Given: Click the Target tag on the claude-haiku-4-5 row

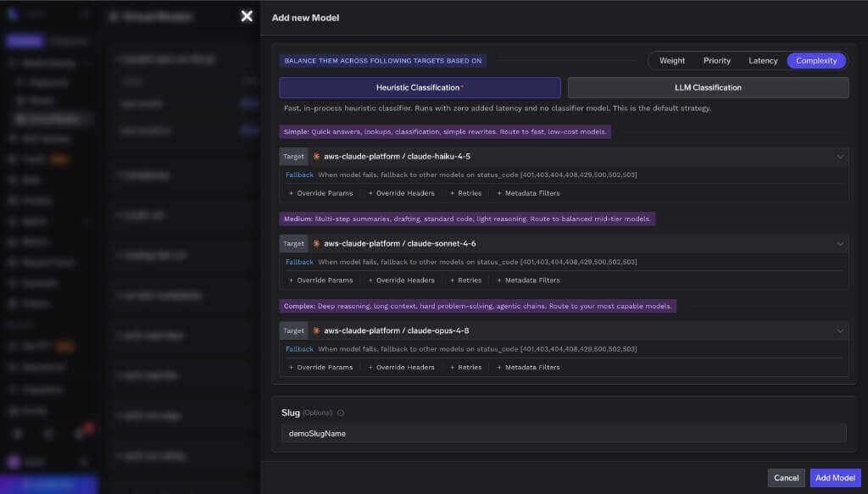Looking at the screenshot, I should (x=293, y=157).
